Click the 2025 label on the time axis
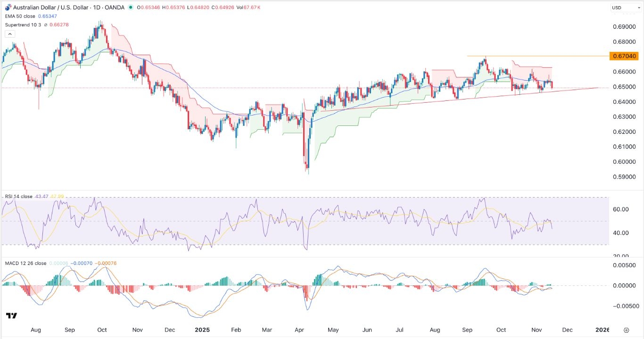The height and width of the screenshot is (339, 644). coord(202,330)
